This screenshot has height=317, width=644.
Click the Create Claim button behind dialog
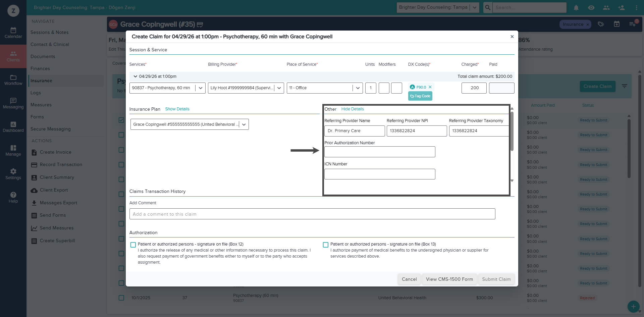[x=597, y=86]
